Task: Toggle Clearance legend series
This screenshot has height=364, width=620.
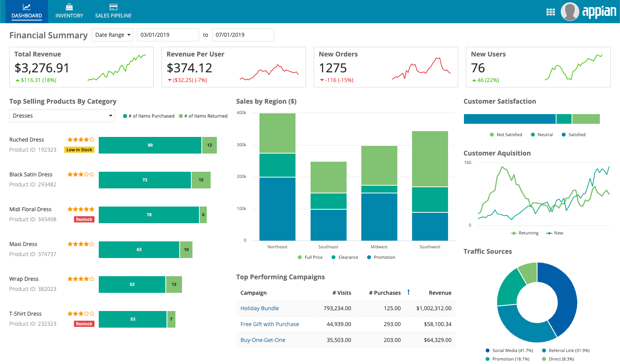Action: click(345, 257)
